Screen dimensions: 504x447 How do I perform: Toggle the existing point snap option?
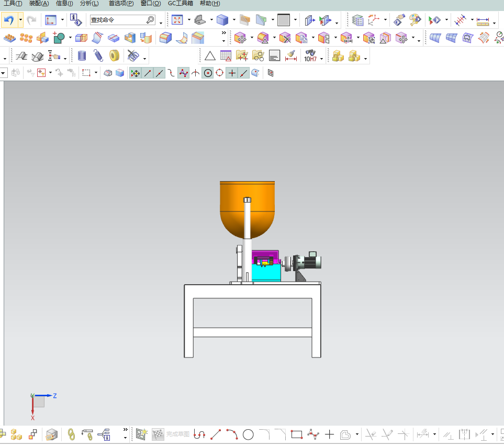[x=232, y=73]
